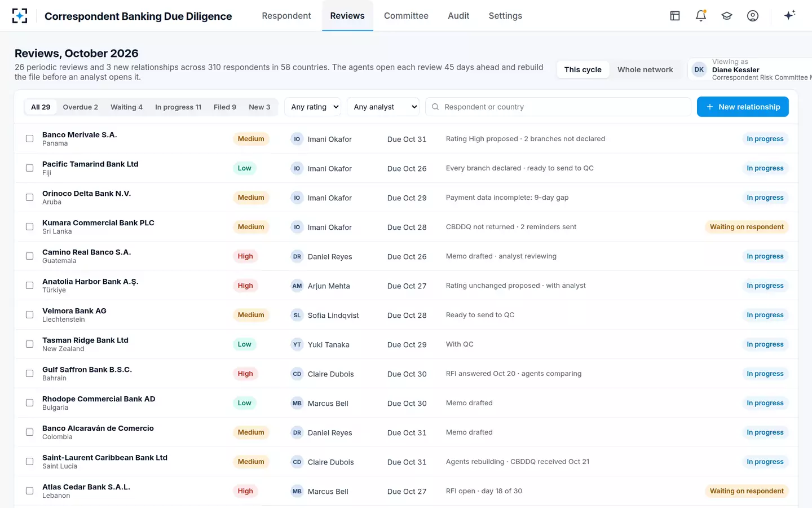
Task: Click the app logo icon
Action: coord(20,16)
